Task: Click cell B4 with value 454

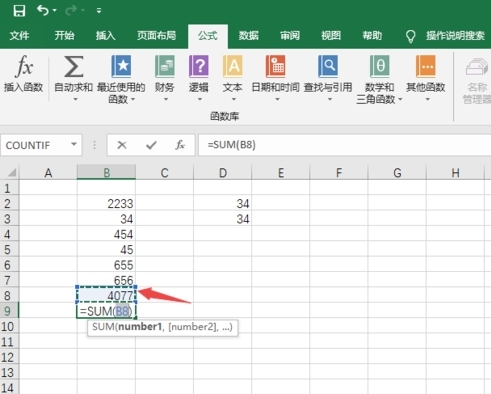Action: tap(106, 234)
